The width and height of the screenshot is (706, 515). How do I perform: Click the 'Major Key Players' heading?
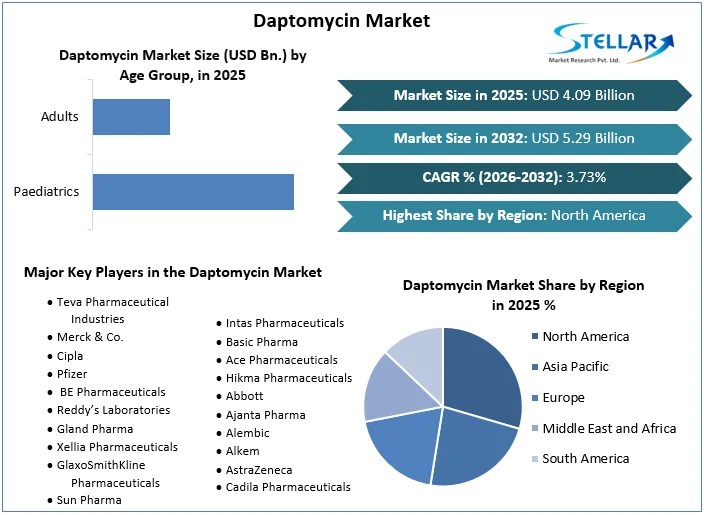(173, 272)
